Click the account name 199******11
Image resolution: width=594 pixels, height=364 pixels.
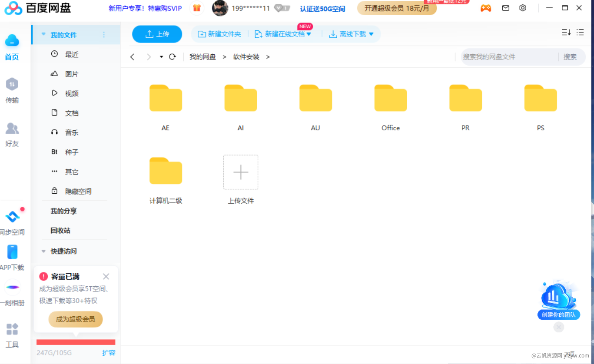pos(251,8)
